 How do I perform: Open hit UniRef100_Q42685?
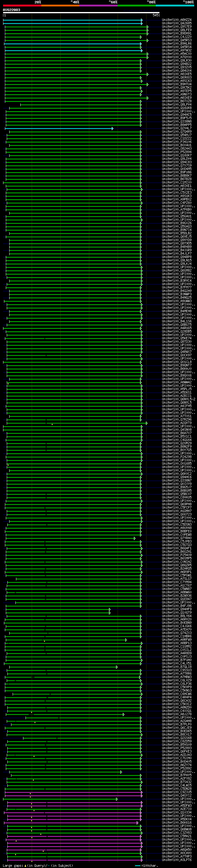click(x=177, y=23)
